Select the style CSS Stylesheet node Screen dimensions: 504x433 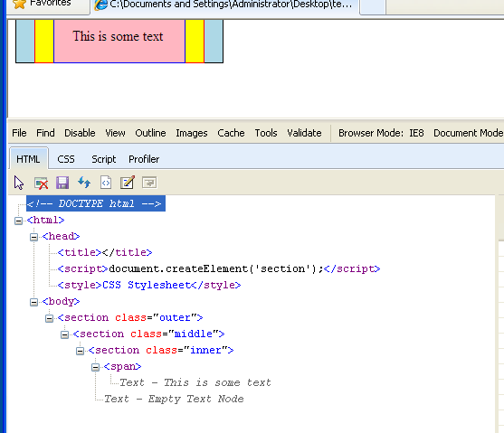(149, 286)
